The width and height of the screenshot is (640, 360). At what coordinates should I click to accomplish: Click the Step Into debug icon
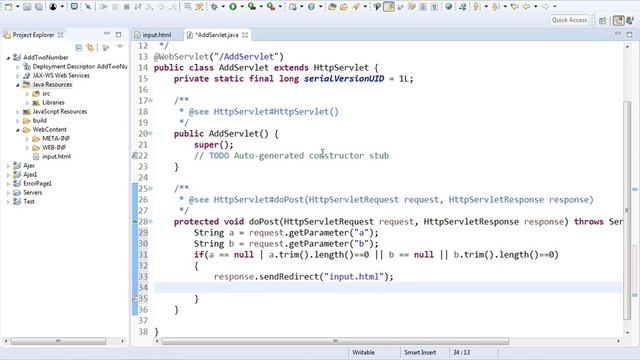pyautogui.click(x=149, y=7)
